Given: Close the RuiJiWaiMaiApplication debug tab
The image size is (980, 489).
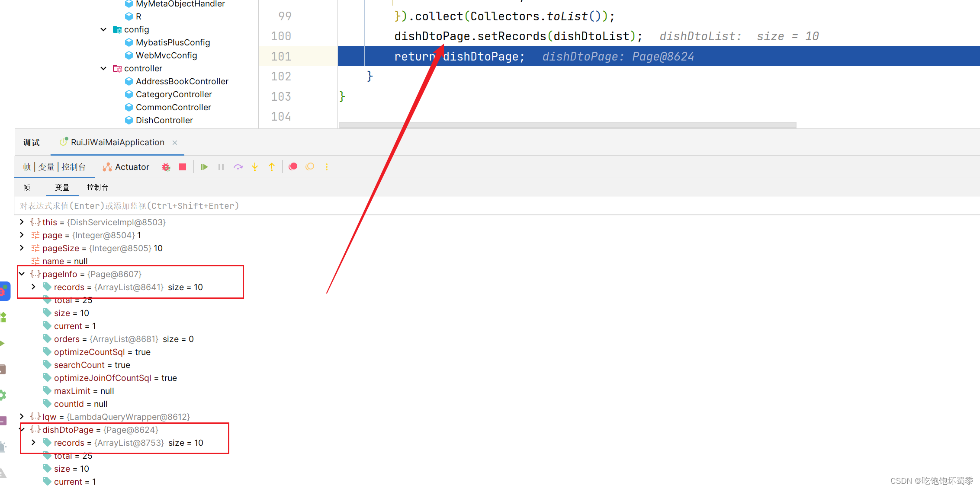Looking at the screenshot, I should pos(175,143).
